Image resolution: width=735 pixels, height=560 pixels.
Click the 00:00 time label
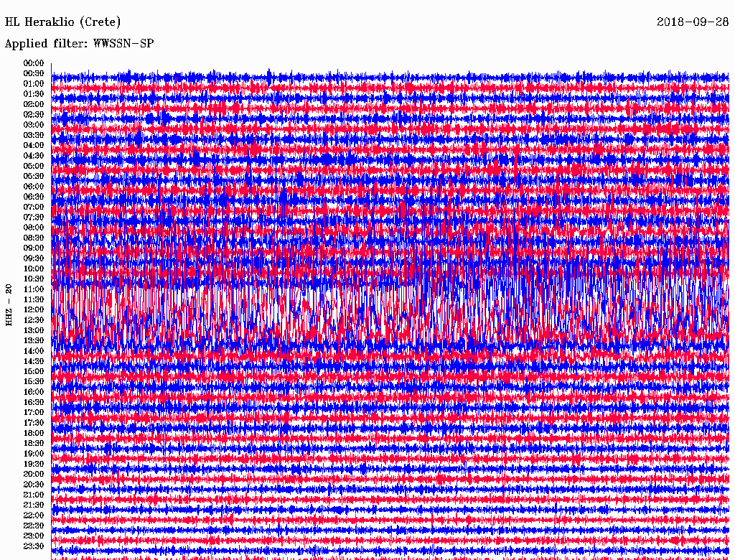(x=34, y=63)
